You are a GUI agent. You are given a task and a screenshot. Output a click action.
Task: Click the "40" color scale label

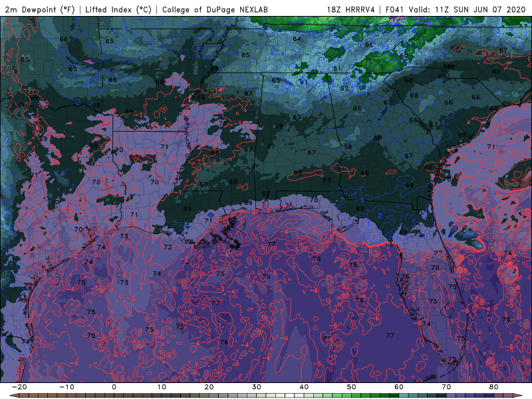click(x=304, y=387)
